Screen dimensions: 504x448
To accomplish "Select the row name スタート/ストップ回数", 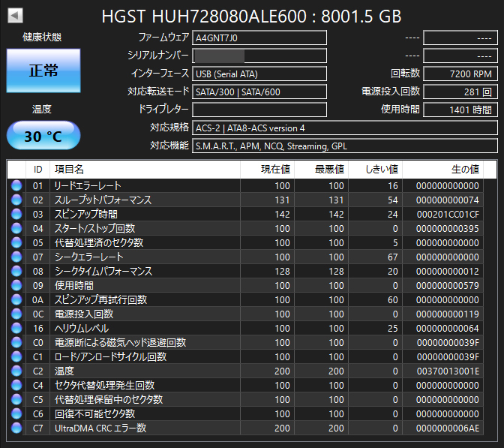I will [94, 228].
